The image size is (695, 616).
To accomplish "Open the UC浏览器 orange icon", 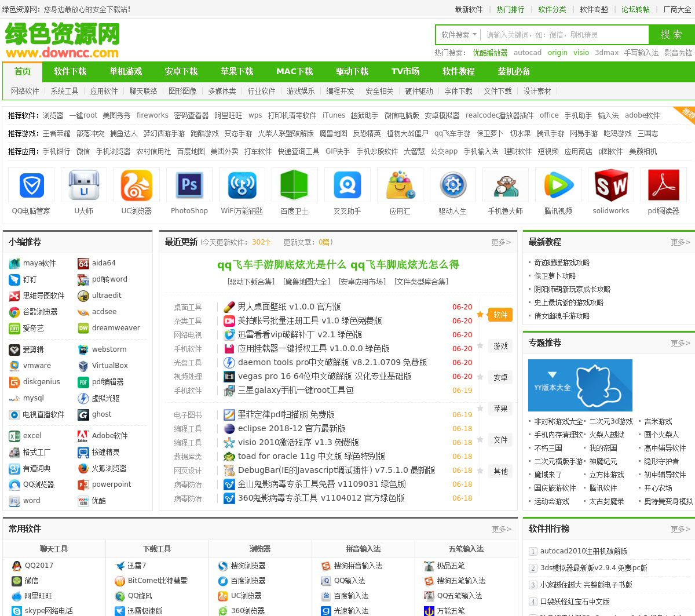I will click(137, 185).
